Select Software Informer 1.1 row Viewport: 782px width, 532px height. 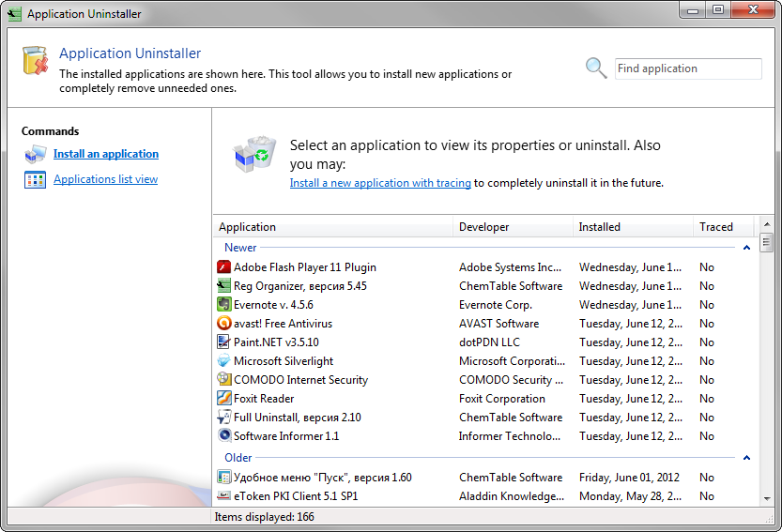pos(485,435)
